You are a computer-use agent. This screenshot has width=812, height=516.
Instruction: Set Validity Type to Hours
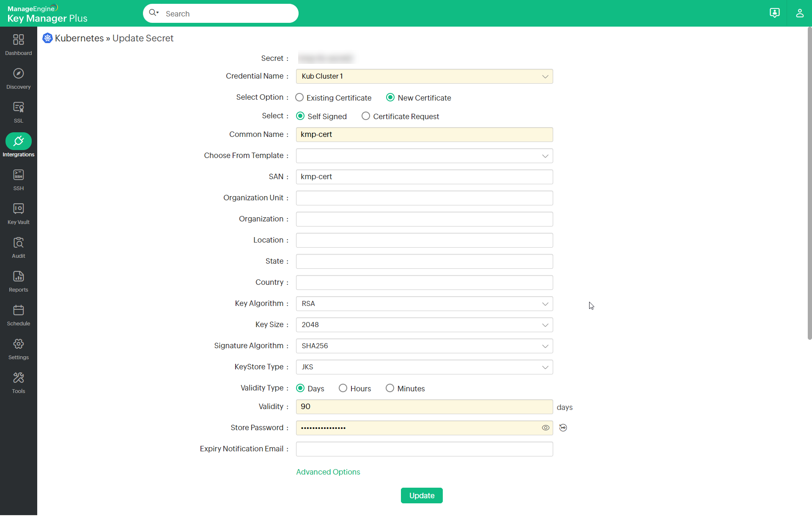(343, 388)
